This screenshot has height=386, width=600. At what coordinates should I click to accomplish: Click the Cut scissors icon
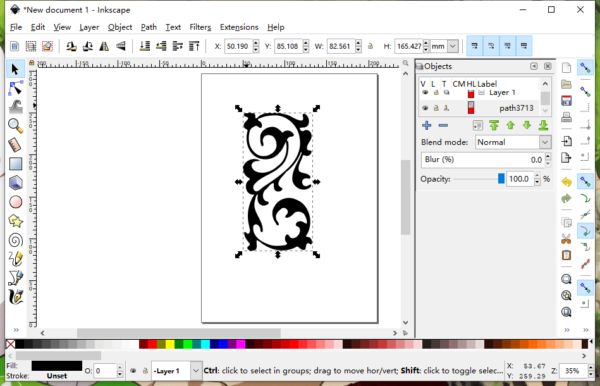(566, 239)
